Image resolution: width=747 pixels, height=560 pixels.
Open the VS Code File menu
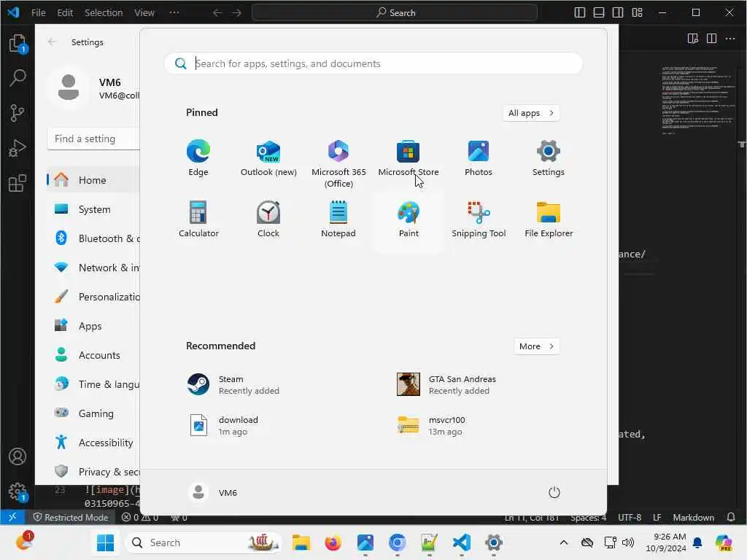coord(38,12)
